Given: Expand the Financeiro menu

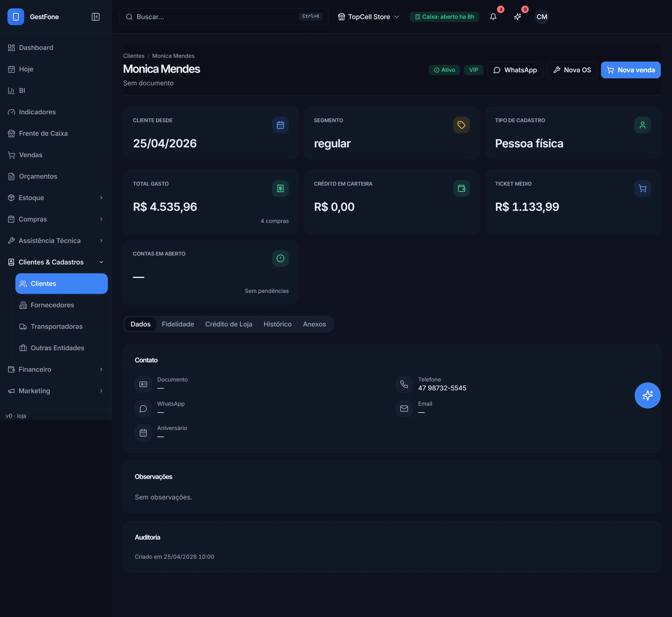Looking at the screenshot, I should tap(56, 369).
